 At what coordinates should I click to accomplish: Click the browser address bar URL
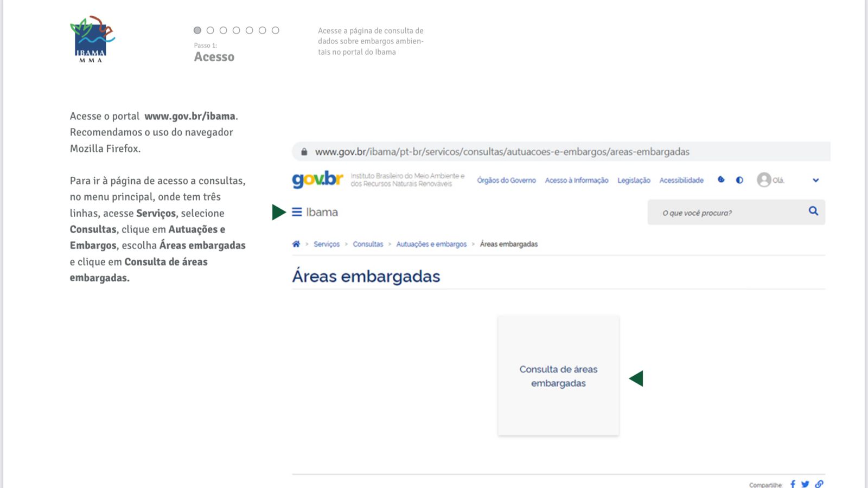(502, 152)
